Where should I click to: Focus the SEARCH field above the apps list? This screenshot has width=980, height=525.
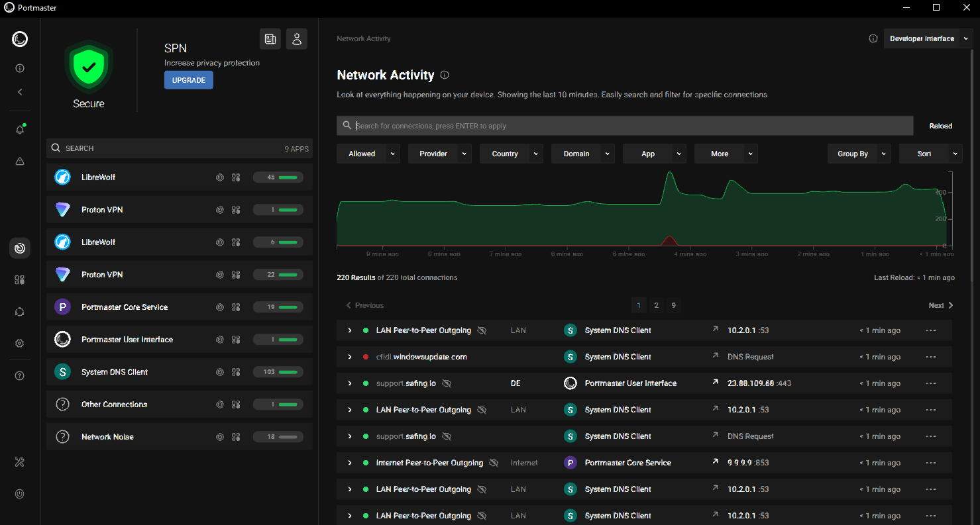180,148
